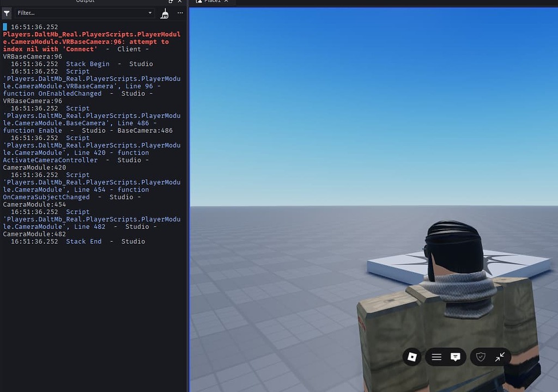Open the Roblox logo menu button
The image size is (558, 392).
click(412, 357)
